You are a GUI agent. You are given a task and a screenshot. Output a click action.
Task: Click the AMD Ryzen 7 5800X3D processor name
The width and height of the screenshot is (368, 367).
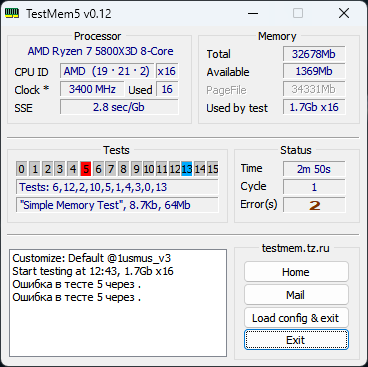[100, 51]
